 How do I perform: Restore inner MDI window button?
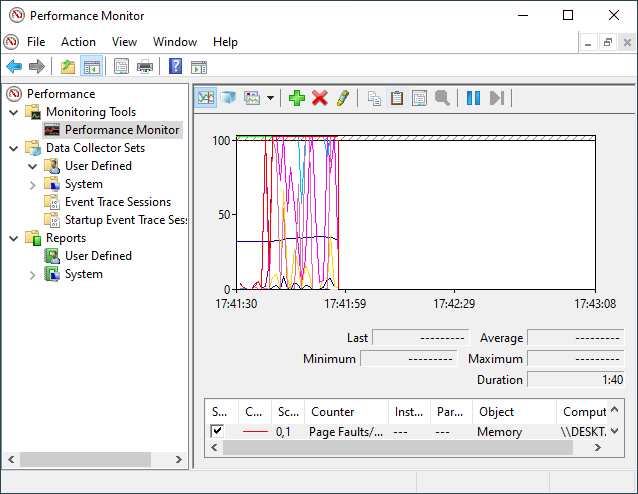pos(608,42)
